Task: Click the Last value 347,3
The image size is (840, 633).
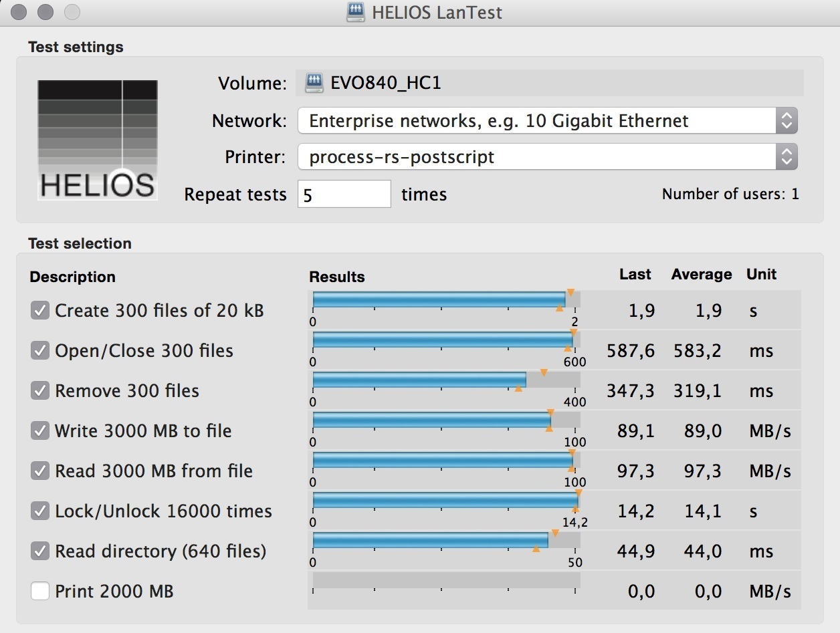Action: 631,391
